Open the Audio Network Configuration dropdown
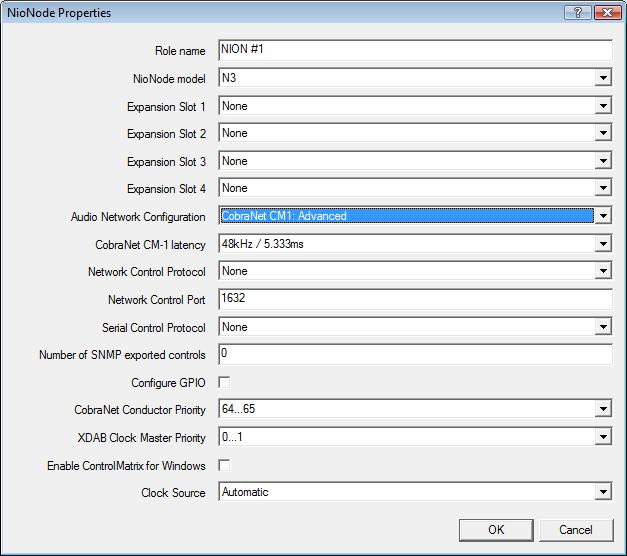 pyautogui.click(x=603, y=216)
